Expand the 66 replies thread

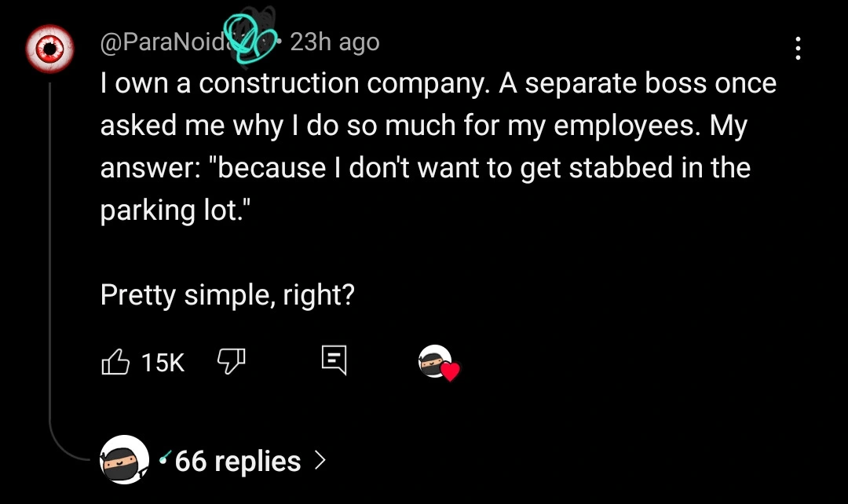(238, 461)
